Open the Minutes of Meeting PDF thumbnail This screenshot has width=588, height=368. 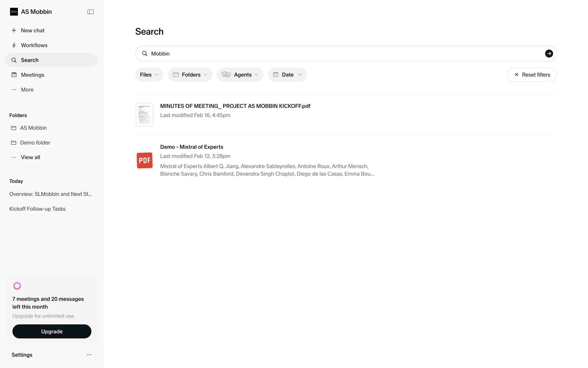click(x=145, y=114)
